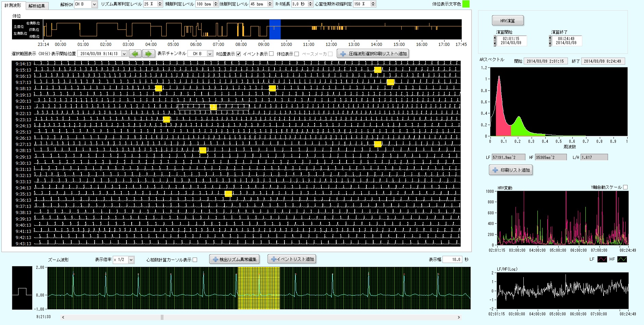Click the calibration pulse thumbnail beside the zoom waveform

pos(22,288)
